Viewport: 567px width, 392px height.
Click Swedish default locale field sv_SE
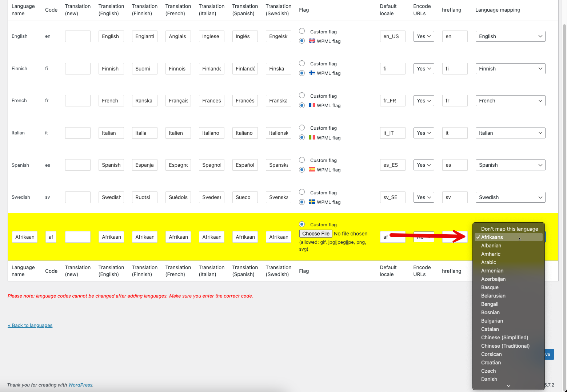point(392,197)
